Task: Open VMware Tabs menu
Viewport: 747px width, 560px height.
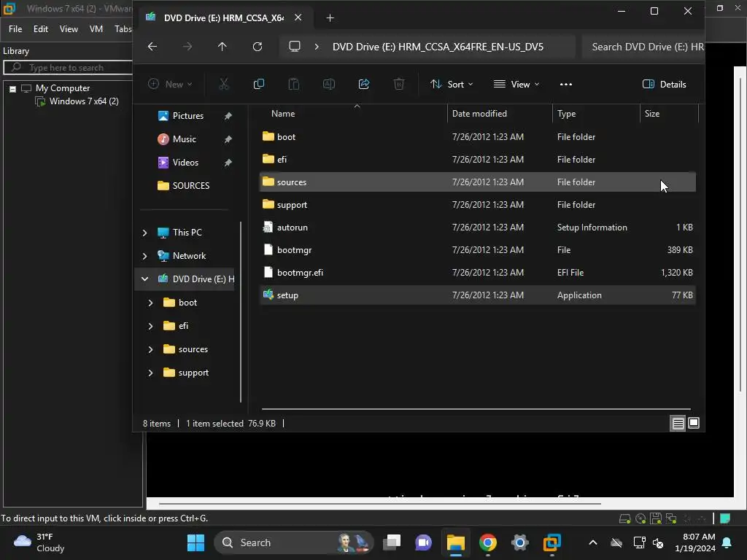Action: click(x=123, y=29)
